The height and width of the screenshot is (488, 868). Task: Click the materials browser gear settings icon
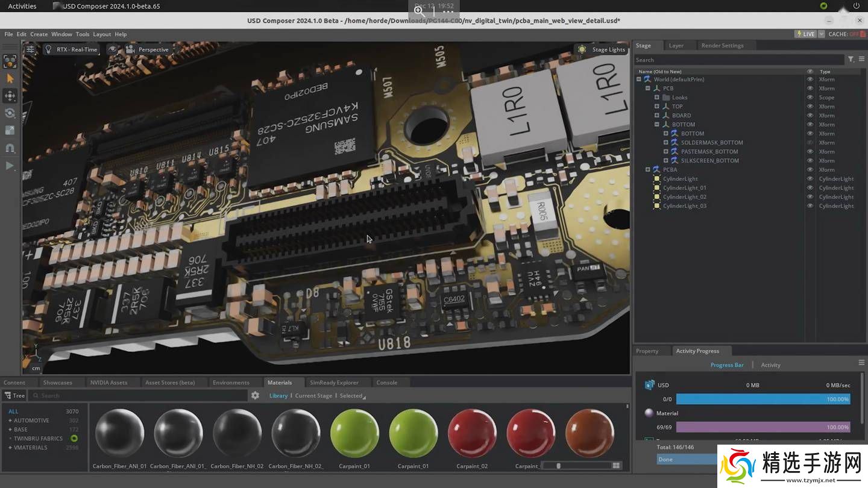tap(255, 396)
